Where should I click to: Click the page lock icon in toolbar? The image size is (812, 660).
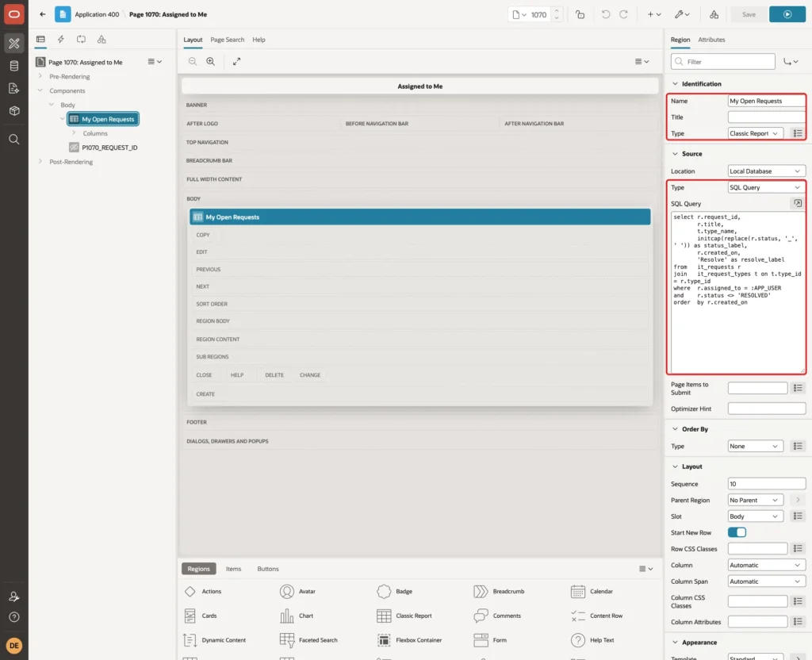[x=580, y=14]
